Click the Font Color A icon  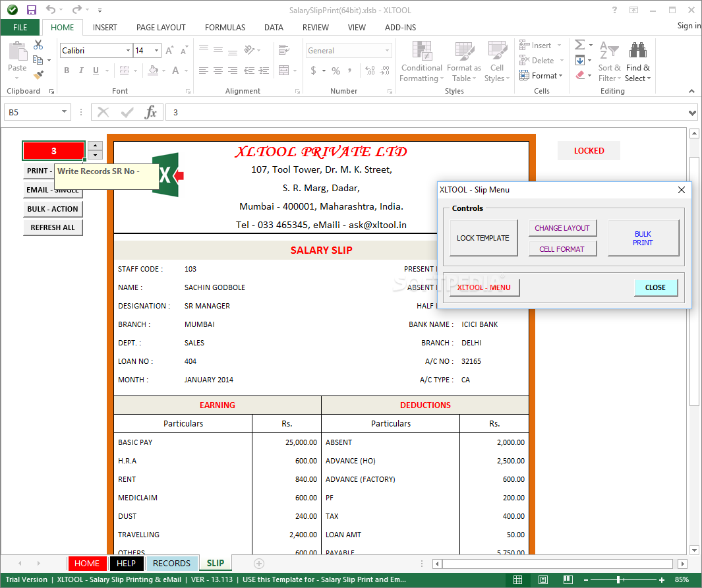[175, 71]
